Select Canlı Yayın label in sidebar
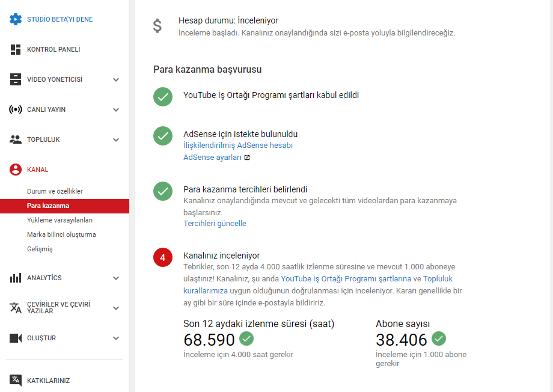 click(46, 109)
